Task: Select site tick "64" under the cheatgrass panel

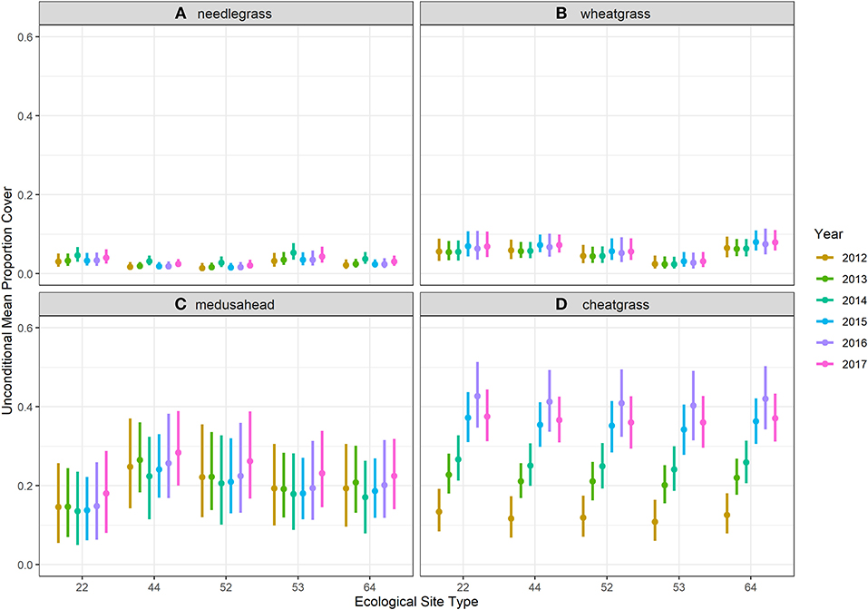Action: (751, 587)
